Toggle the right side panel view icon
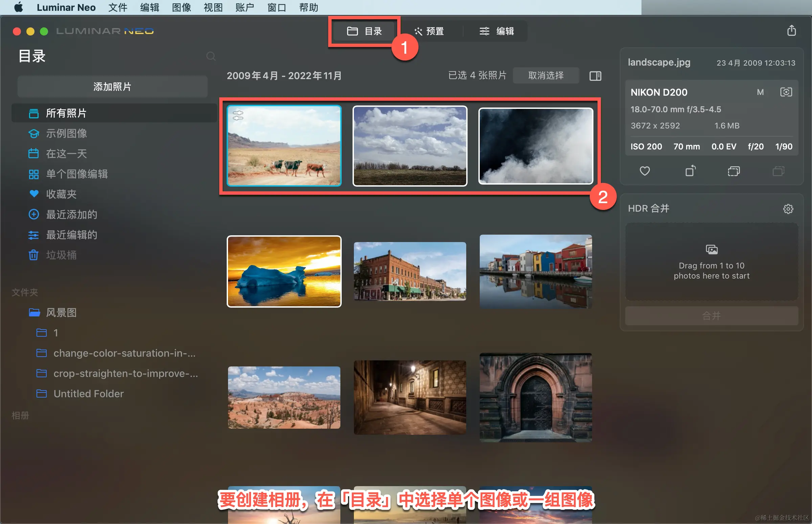Screen dimensions: 812x524 pos(595,75)
